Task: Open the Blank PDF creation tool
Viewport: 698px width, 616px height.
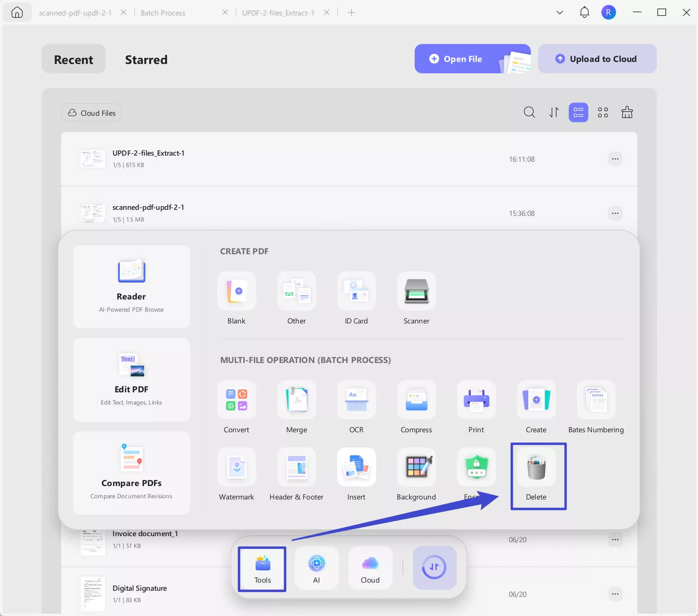Action: [x=236, y=291]
